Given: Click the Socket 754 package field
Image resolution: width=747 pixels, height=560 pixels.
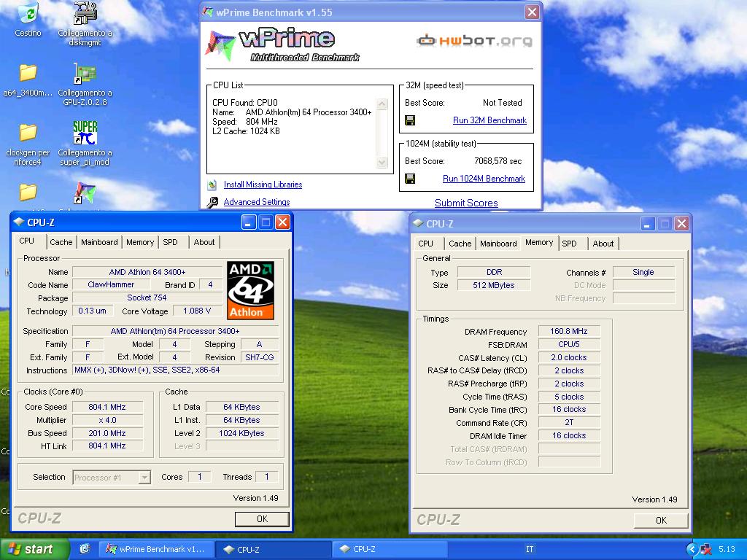Looking at the screenshot, I should [147, 297].
